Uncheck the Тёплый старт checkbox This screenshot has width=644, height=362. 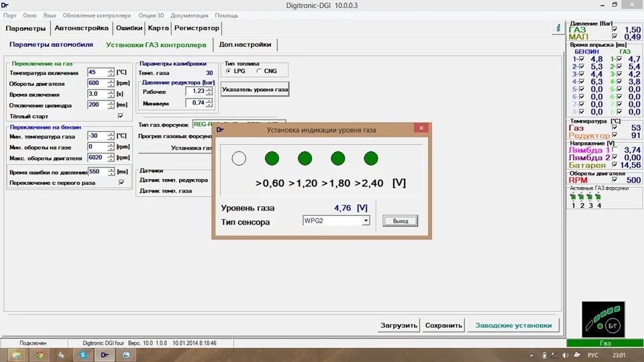(121, 116)
